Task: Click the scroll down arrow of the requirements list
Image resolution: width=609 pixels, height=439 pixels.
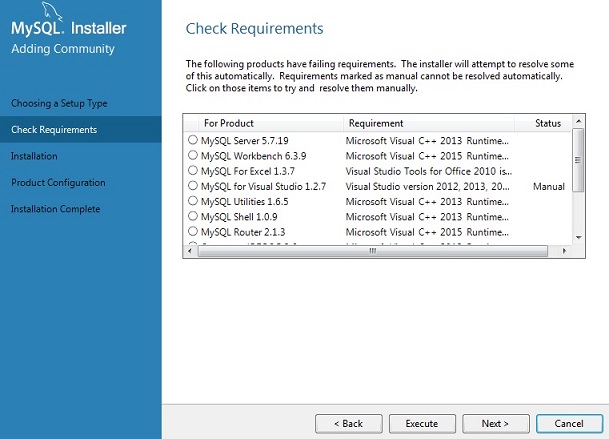Action: 578,237
